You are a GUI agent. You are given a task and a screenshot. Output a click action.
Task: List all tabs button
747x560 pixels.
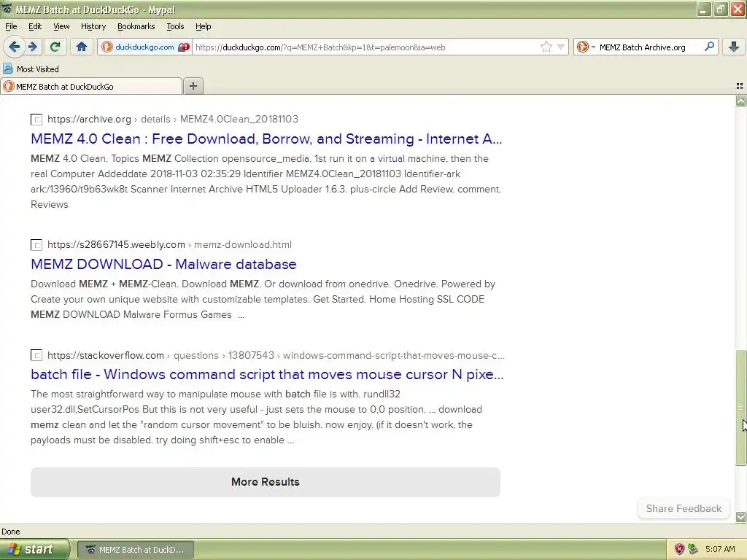coord(740,86)
